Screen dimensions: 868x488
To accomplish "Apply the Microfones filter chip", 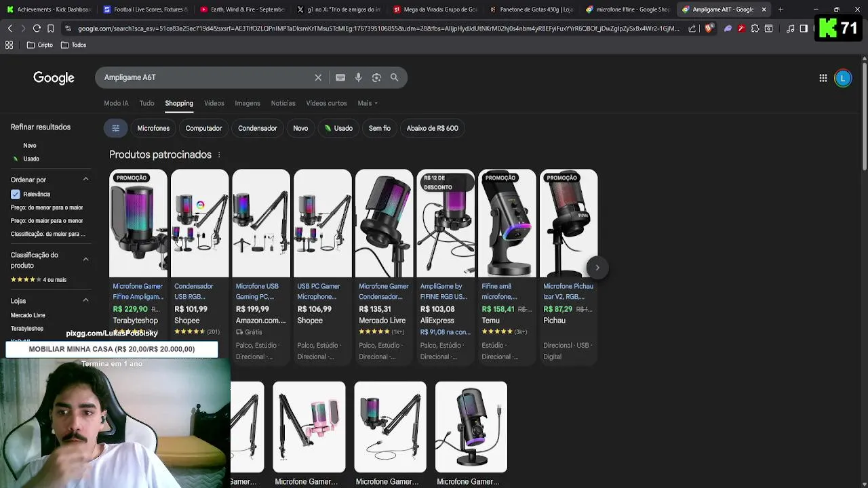I will point(153,128).
